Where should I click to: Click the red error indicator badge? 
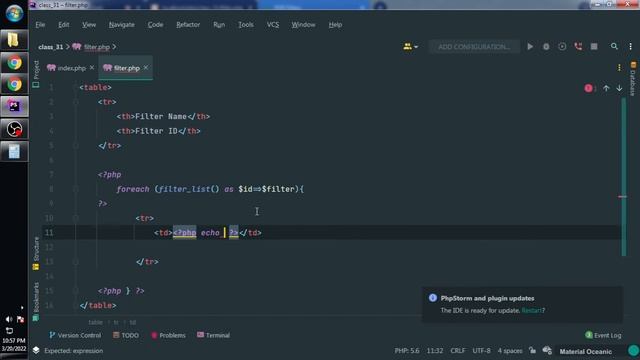click(589, 88)
